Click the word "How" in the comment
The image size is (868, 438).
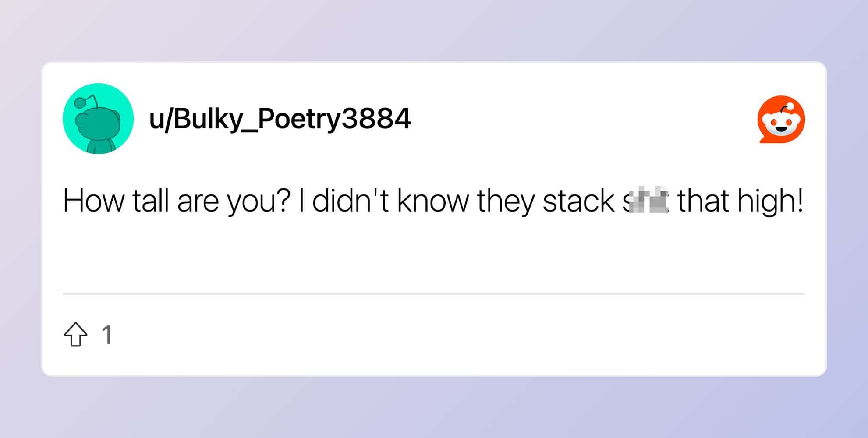[94, 201]
